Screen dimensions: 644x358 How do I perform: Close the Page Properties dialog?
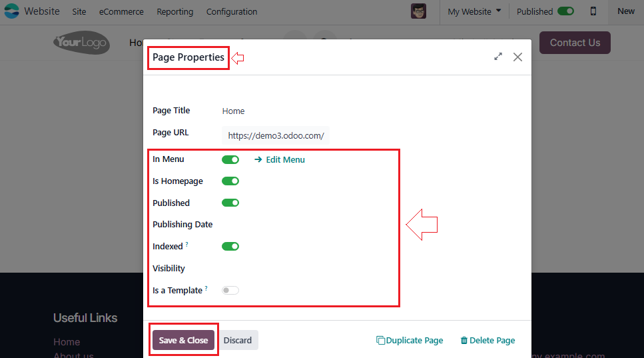click(517, 57)
